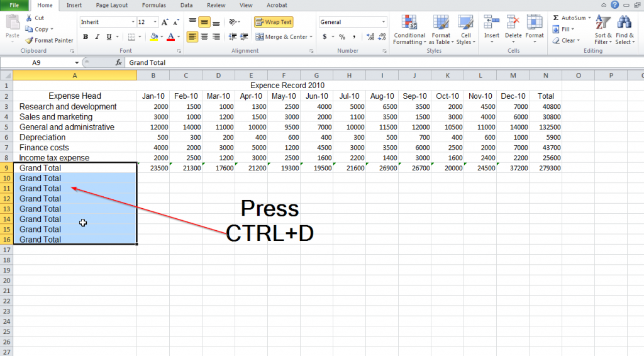Click the Format cells icon
This screenshot has height=356, width=644.
535,23
